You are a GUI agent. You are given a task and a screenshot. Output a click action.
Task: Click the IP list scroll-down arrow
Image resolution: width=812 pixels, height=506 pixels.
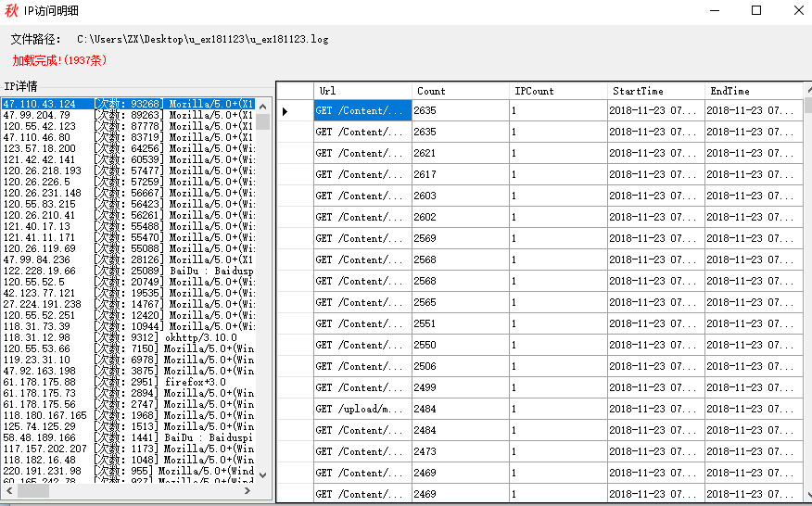(x=263, y=474)
